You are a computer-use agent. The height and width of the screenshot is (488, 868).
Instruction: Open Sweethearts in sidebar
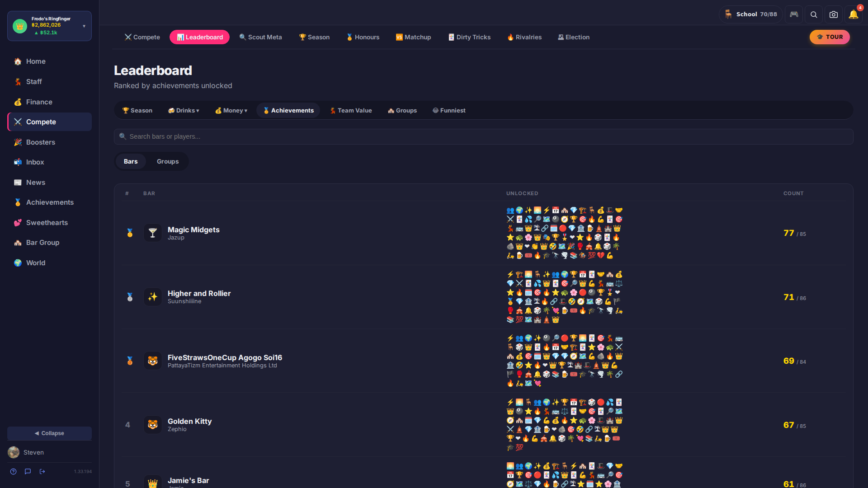click(x=49, y=223)
